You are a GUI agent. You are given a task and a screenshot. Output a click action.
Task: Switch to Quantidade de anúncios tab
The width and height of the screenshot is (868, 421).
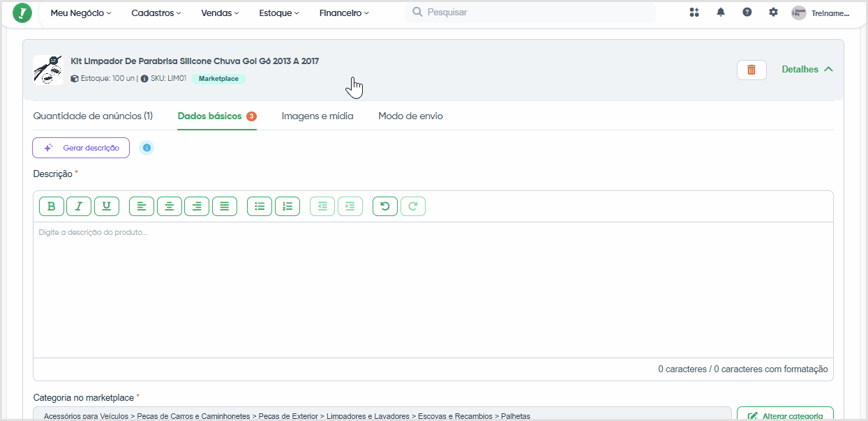click(93, 116)
